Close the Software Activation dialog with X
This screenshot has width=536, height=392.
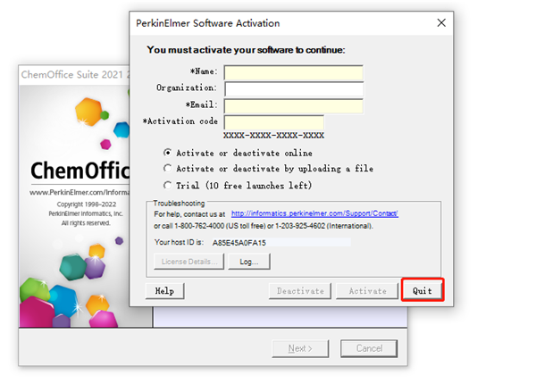pyautogui.click(x=440, y=21)
